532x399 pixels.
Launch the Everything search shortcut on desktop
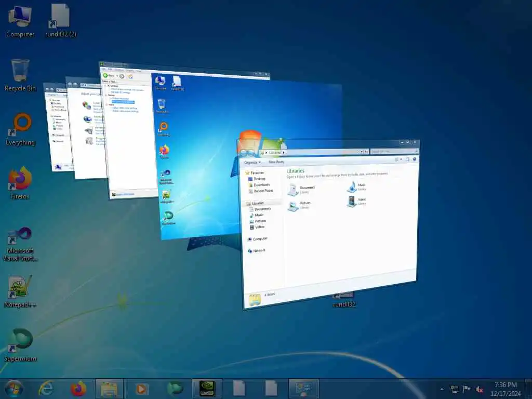20,129
